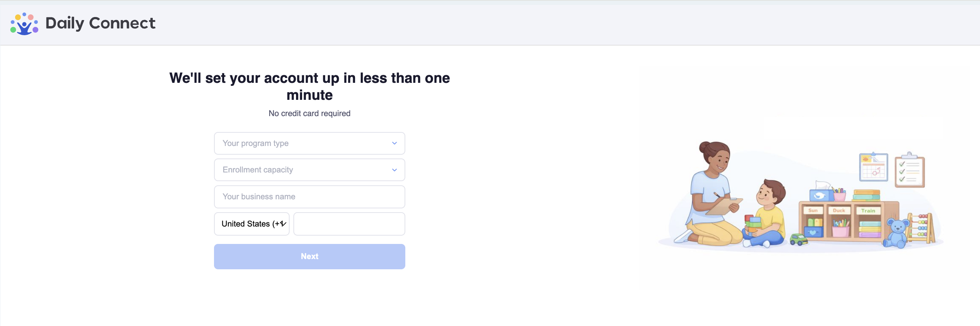The width and height of the screenshot is (980, 326).
Task: Open the Your program type dropdown
Action: [x=309, y=143]
